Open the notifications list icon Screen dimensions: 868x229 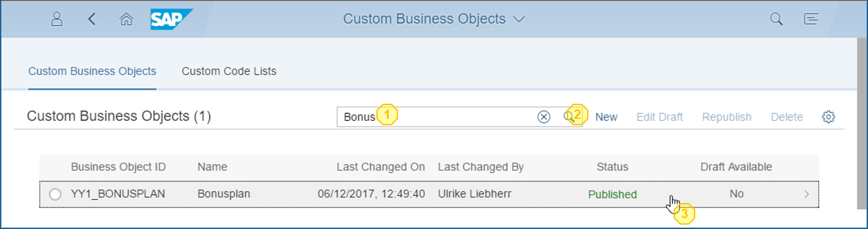(x=811, y=19)
